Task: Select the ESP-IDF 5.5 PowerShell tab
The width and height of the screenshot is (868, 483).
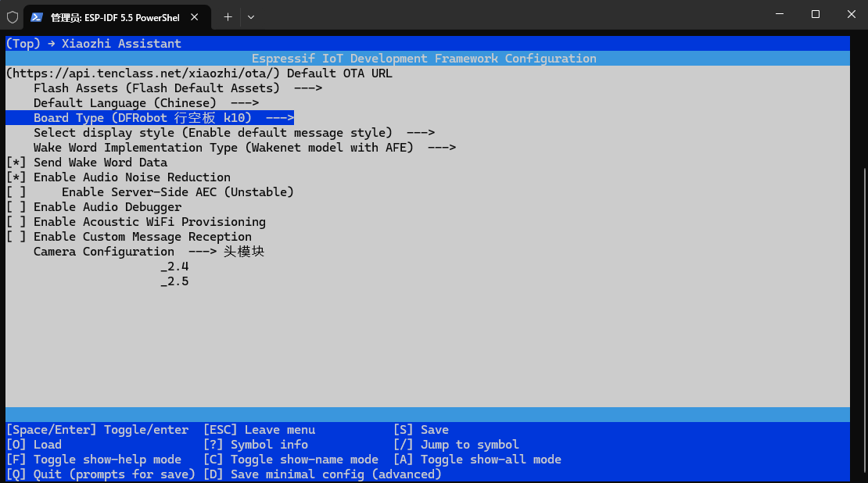Action: 117,17
